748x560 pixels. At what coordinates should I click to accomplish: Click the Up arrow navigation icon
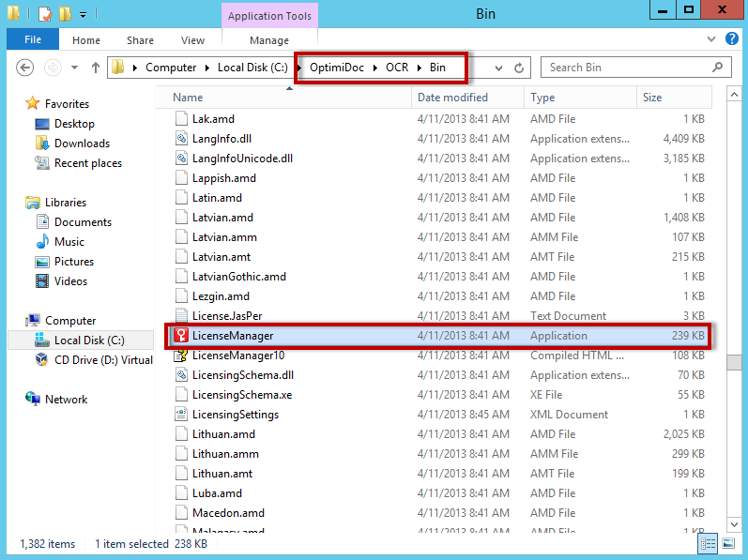[x=95, y=68]
